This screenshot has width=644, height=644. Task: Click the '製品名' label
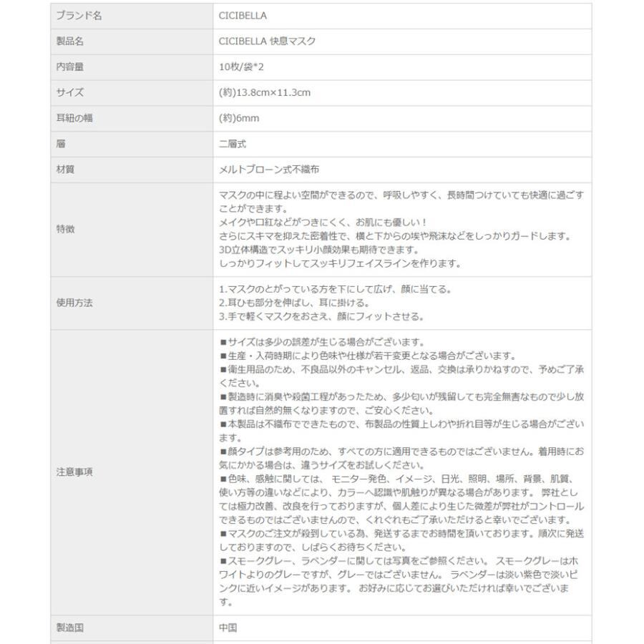(70, 42)
